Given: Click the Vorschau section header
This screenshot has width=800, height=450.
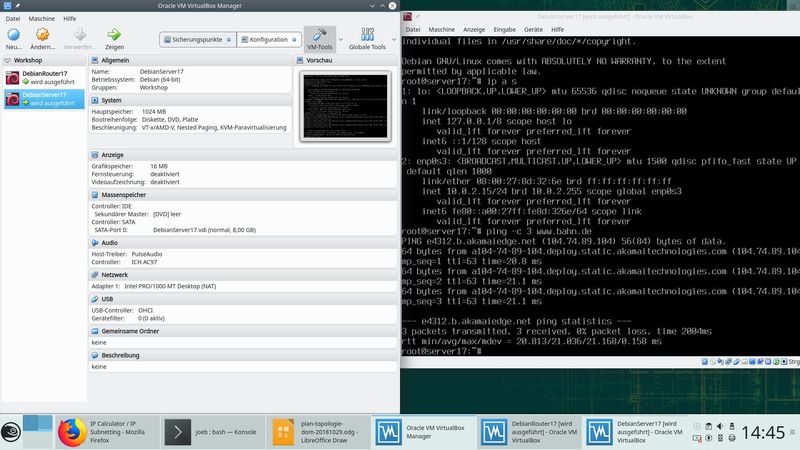Looking at the screenshot, I should (x=345, y=60).
